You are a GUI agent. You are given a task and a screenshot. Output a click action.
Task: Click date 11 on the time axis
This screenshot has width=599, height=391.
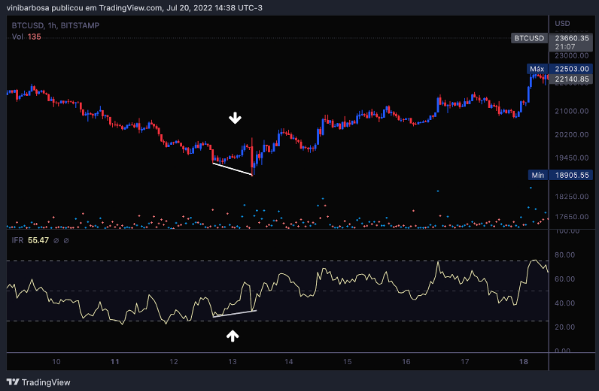coord(115,361)
